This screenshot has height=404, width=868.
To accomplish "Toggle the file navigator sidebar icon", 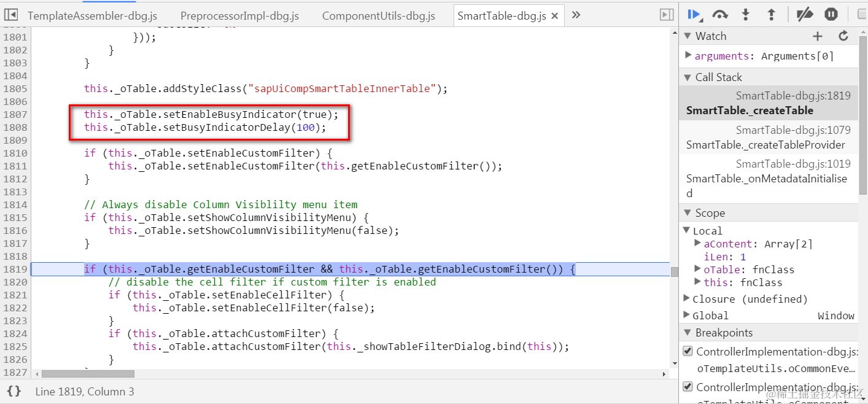I will coord(12,15).
